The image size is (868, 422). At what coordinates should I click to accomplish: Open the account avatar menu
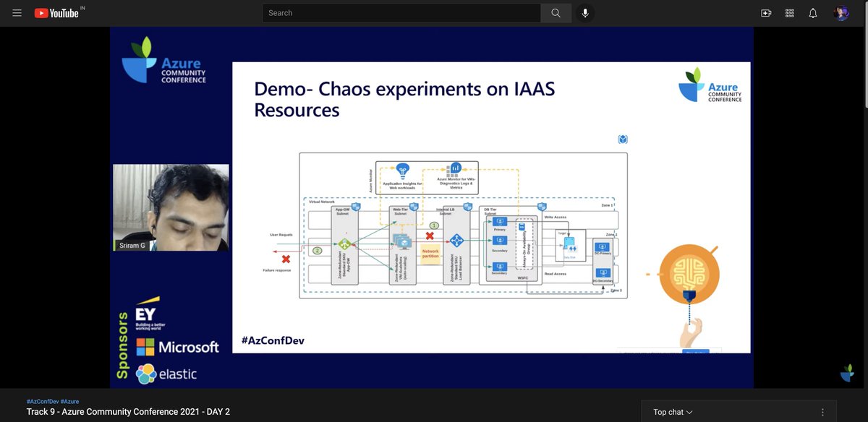pos(841,13)
